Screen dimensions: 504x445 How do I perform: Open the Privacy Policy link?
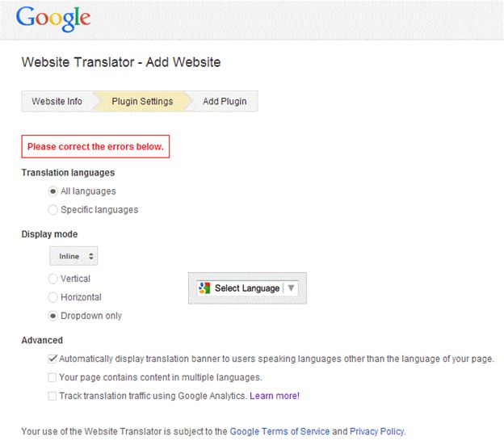pyautogui.click(x=376, y=431)
